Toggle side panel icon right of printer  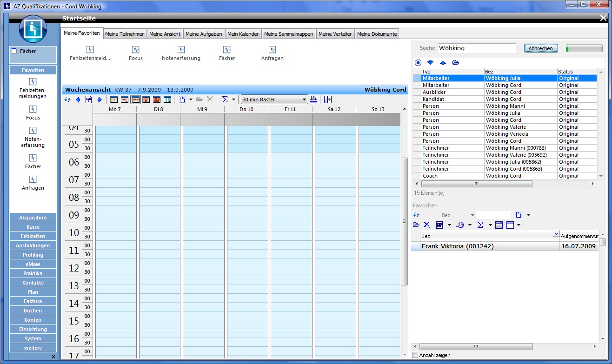click(328, 99)
